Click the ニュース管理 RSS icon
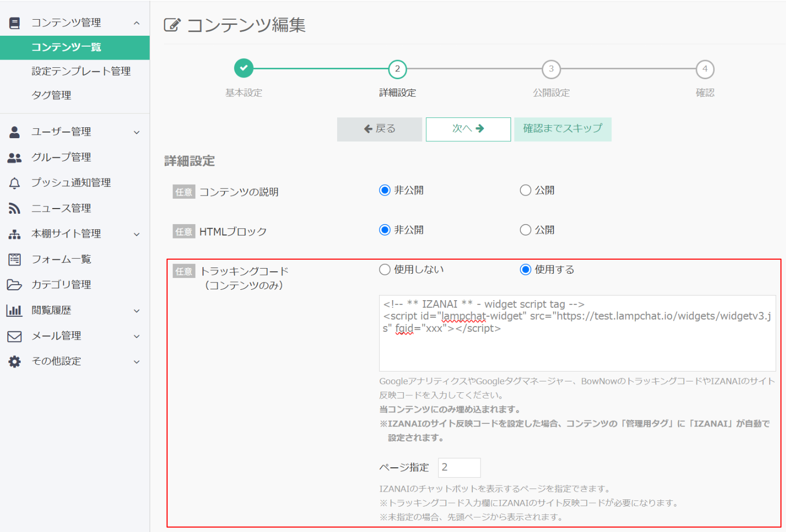Image resolution: width=786 pixels, height=532 pixels. click(x=14, y=209)
